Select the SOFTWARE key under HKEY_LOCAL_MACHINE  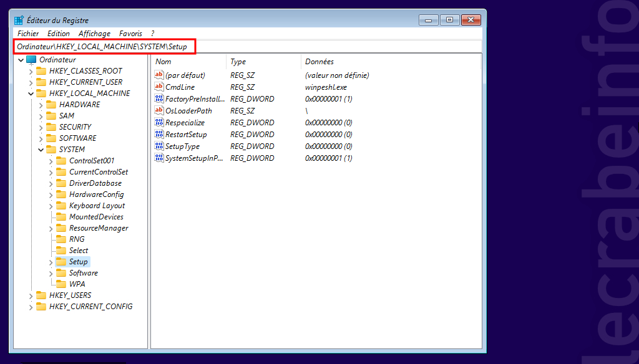click(x=77, y=138)
